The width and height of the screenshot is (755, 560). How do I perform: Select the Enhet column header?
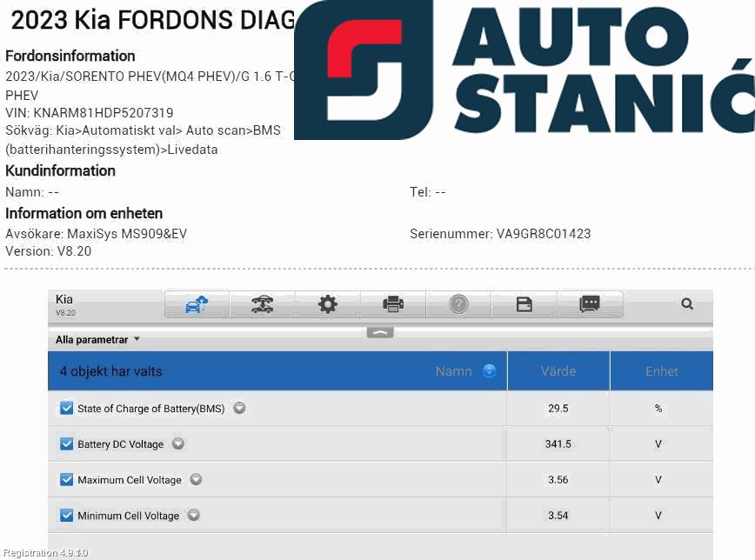click(x=662, y=370)
